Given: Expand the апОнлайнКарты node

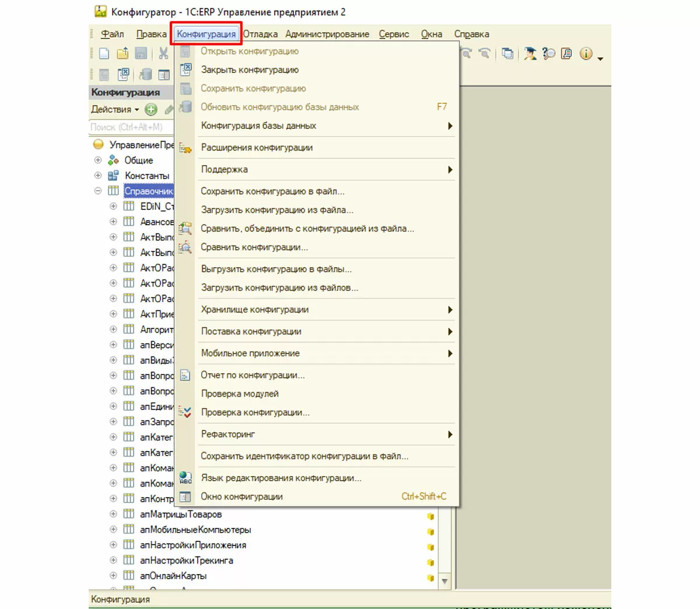Looking at the screenshot, I should click(x=113, y=576).
